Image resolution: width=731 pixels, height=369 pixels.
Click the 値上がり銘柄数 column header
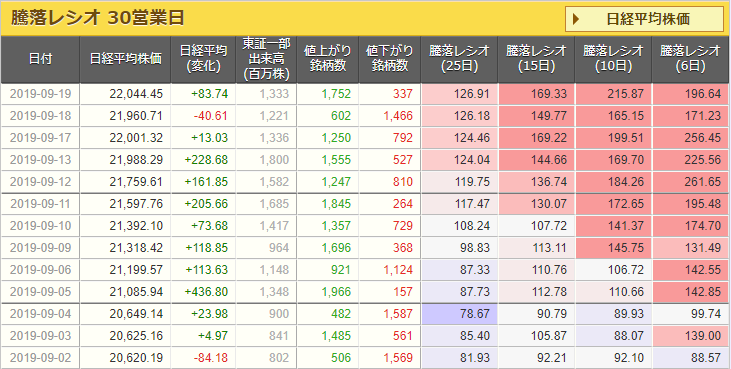tap(328, 60)
